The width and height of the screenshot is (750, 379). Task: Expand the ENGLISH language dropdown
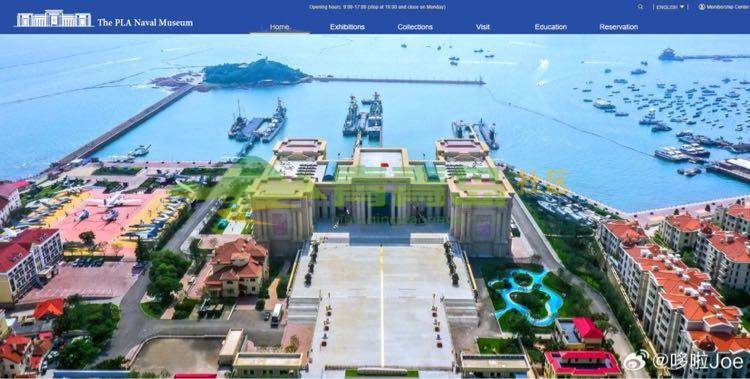(x=670, y=7)
